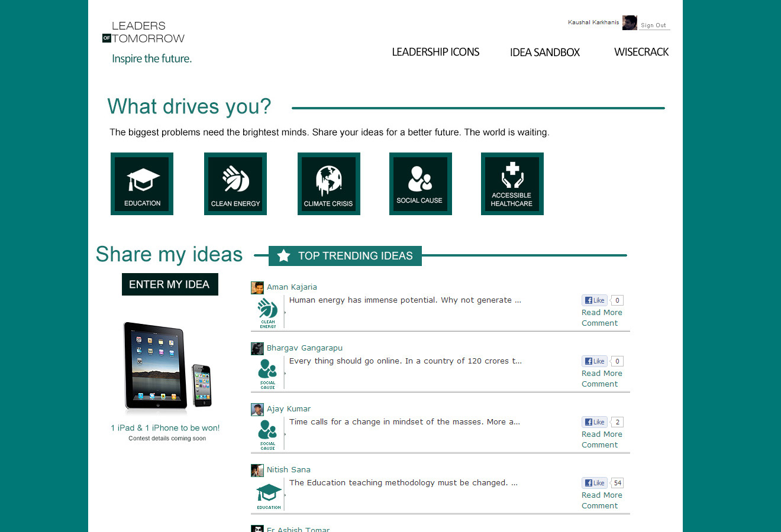
Task: Click Social Cause icon beside Ajay Kumar's idea
Action: click(x=268, y=434)
